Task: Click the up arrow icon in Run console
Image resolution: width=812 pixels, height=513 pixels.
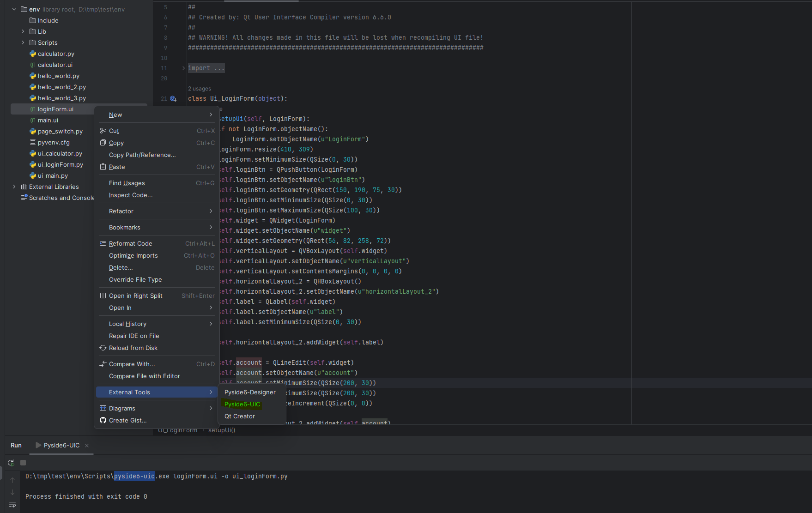Action: 12,480
